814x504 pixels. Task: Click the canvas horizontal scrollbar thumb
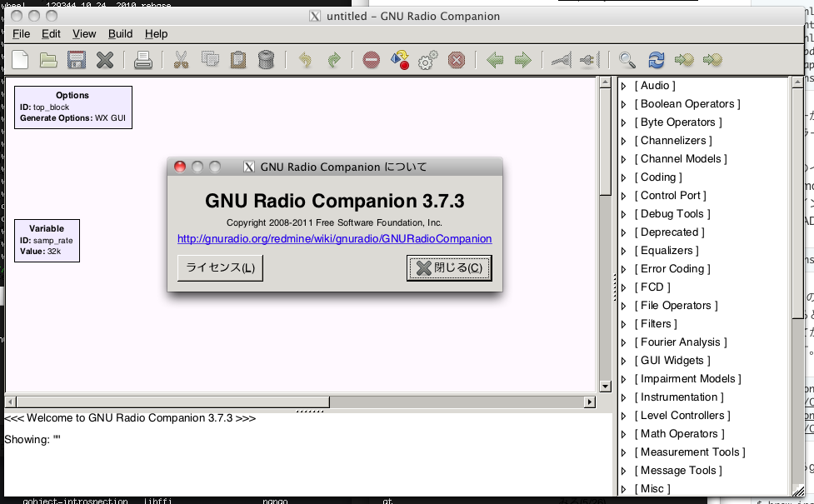(172, 402)
